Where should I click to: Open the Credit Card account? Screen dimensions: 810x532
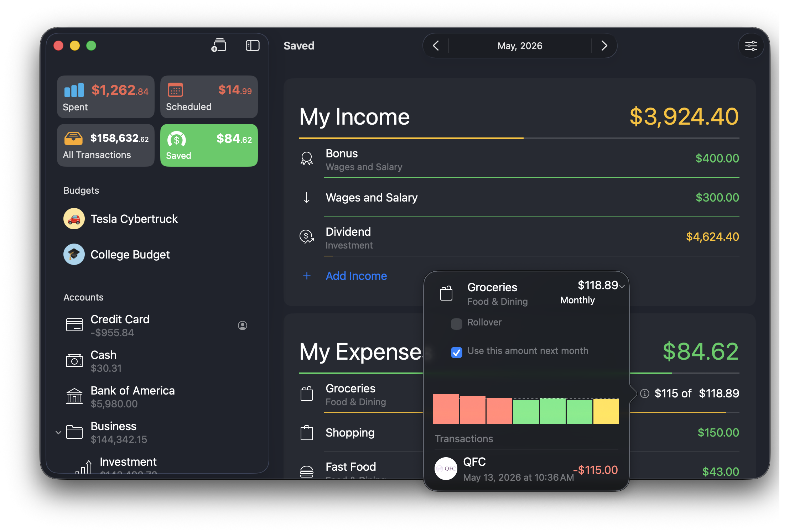[157, 325]
